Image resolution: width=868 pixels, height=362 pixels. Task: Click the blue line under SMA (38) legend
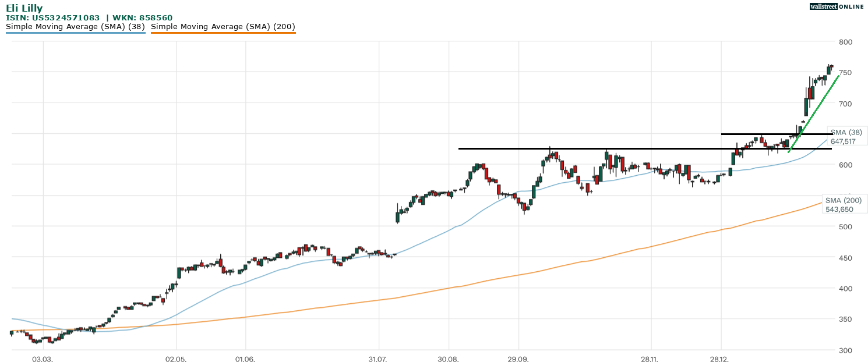pyautogui.click(x=75, y=33)
